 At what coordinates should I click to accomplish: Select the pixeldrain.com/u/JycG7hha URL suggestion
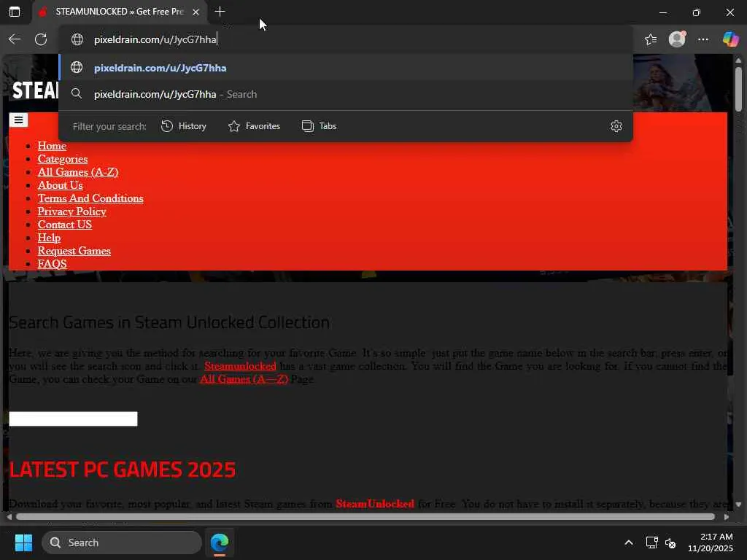tap(346, 68)
